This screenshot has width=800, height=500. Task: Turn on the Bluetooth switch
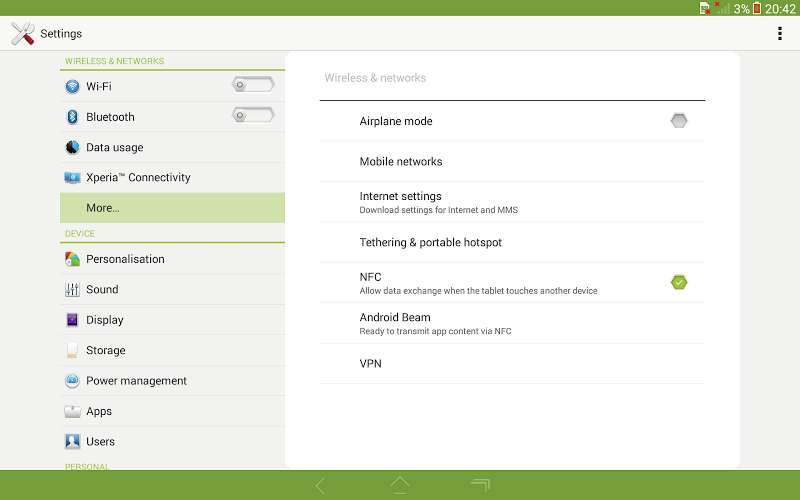[253, 115]
